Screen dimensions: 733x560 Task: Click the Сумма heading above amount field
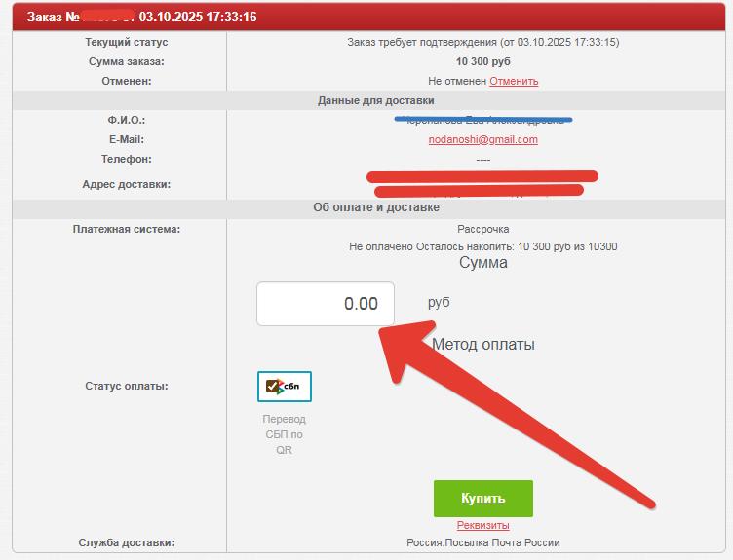(482, 263)
